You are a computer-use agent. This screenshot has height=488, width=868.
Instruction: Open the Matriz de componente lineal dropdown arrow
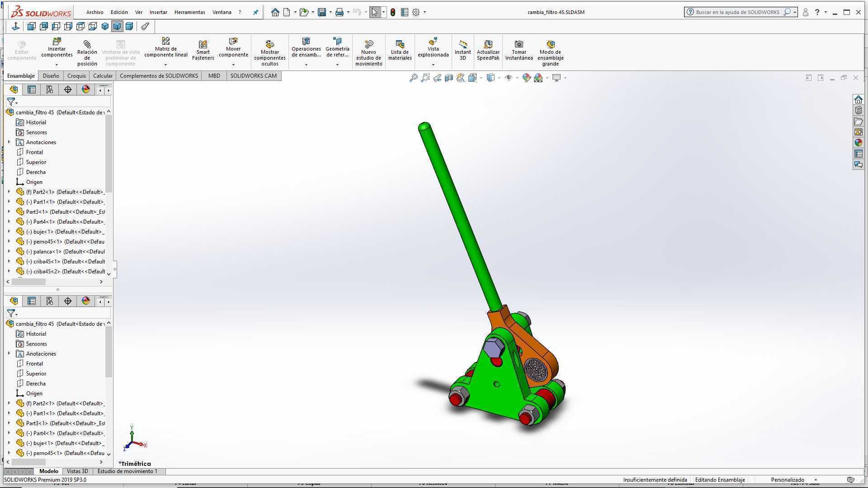[x=165, y=65]
